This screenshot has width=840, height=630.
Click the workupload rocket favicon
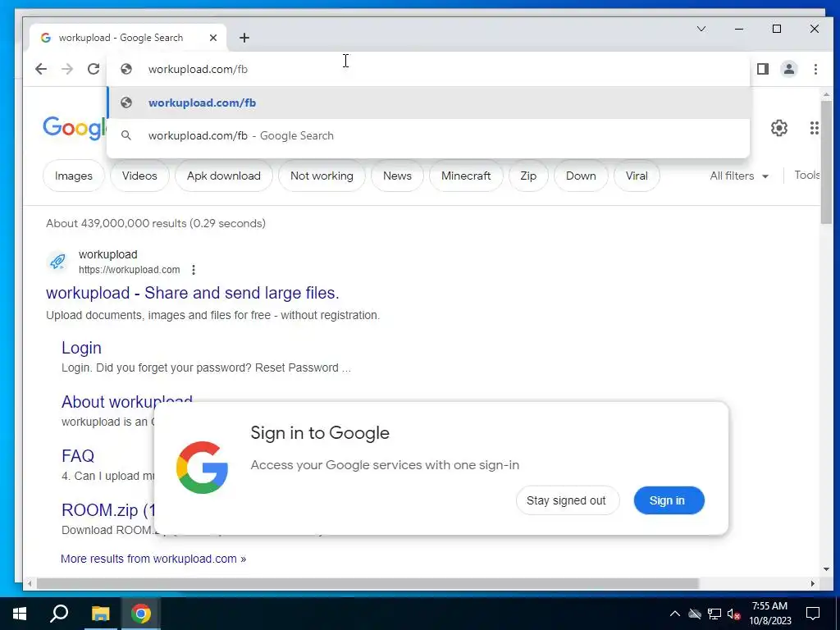coord(57,262)
